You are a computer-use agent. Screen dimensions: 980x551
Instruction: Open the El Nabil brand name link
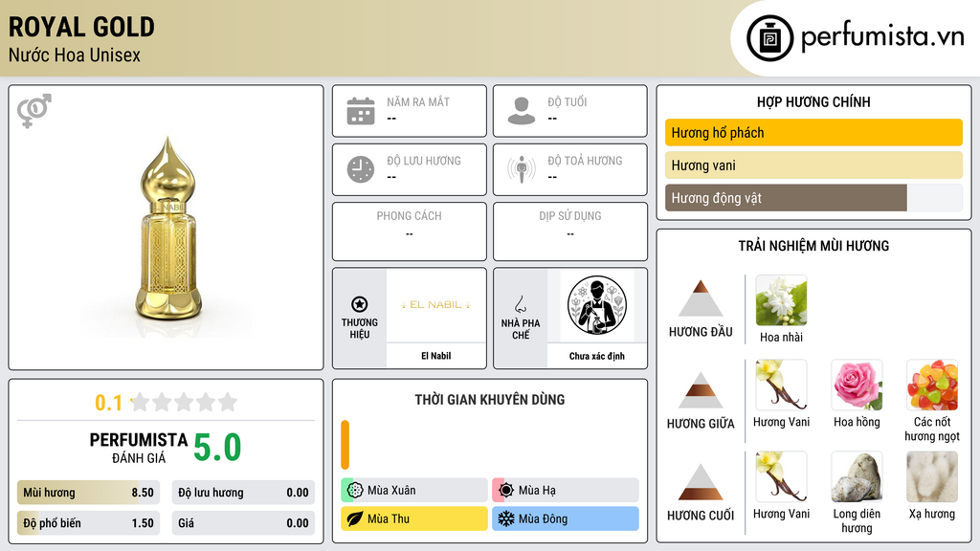coord(435,356)
